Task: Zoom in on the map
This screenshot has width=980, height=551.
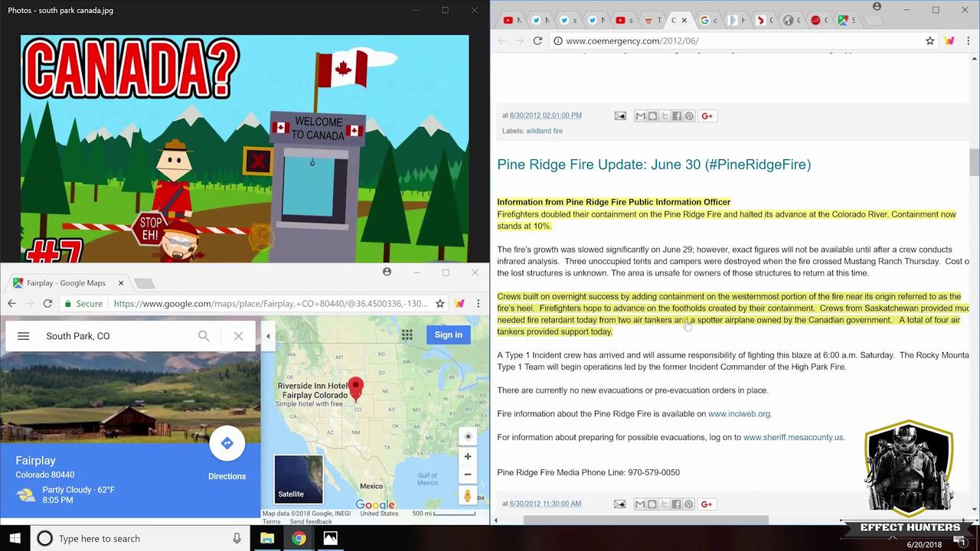Action: coord(468,456)
